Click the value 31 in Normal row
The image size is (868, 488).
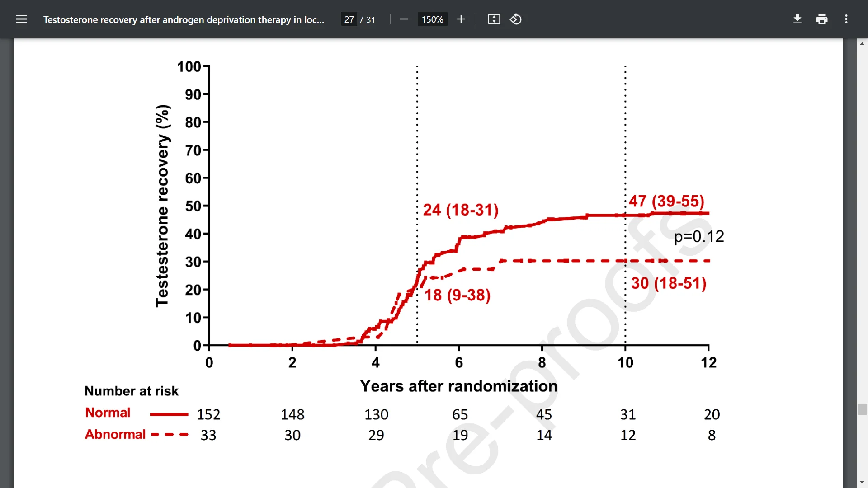[x=628, y=414]
